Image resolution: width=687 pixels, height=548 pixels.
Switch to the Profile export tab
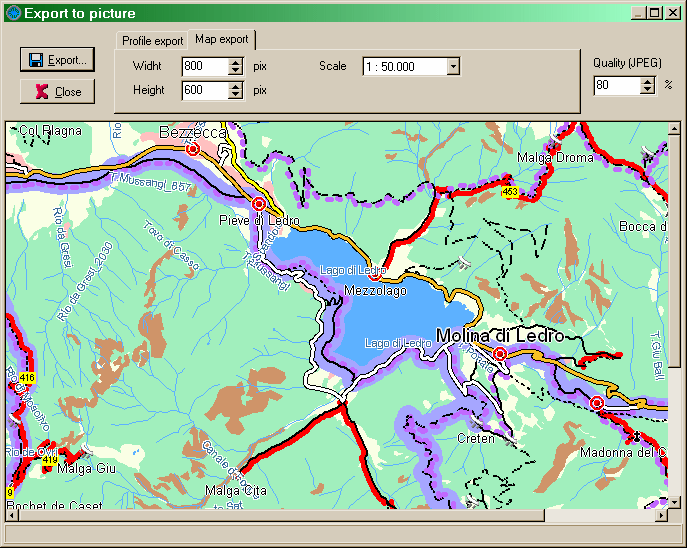coord(153,41)
